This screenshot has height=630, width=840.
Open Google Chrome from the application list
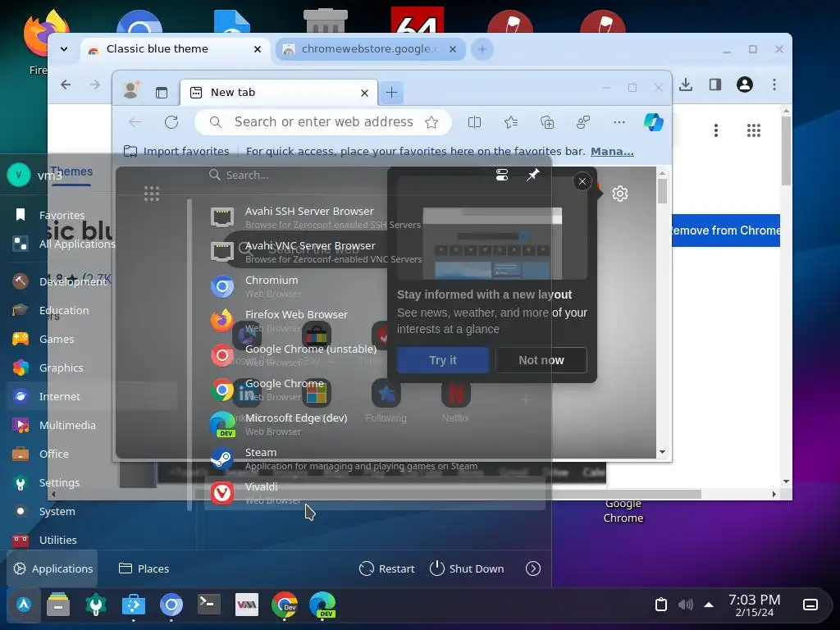tap(375, 390)
